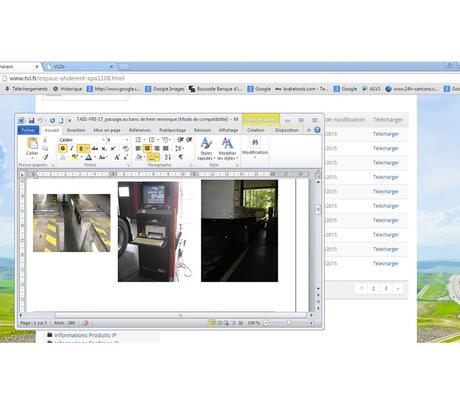Show paragraph marks (¶) icon
Screen dimensions: 460x400
pyautogui.click(x=181, y=157)
